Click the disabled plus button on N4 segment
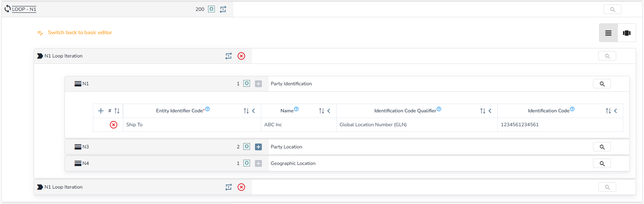Screen dimensions: 644x204 pyautogui.click(x=258, y=163)
